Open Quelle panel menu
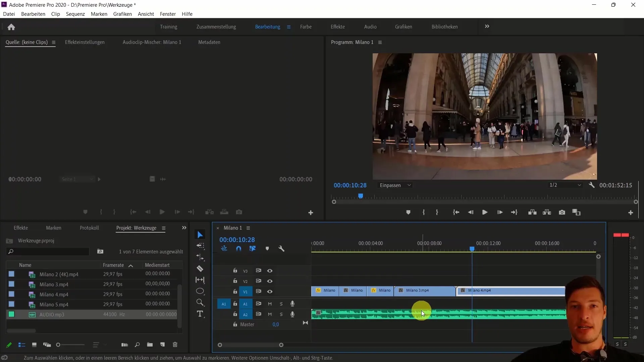This screenshot has height=362, width=644. 53,42
